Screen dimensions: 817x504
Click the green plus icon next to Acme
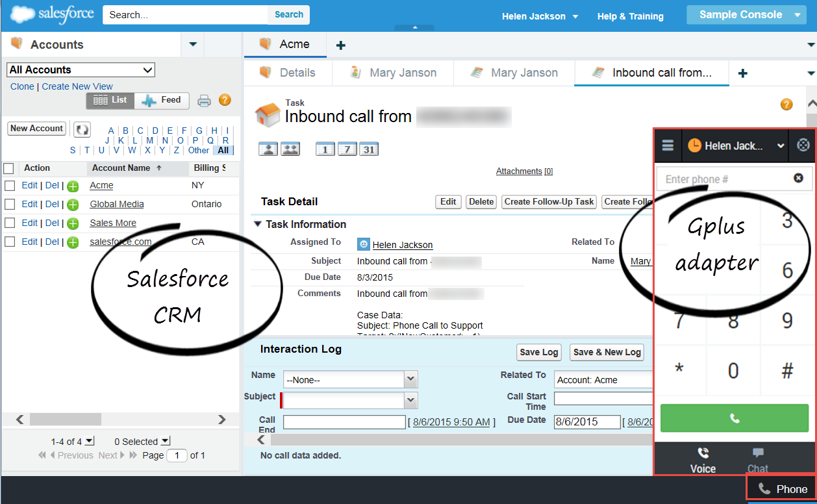click(73, 186)
